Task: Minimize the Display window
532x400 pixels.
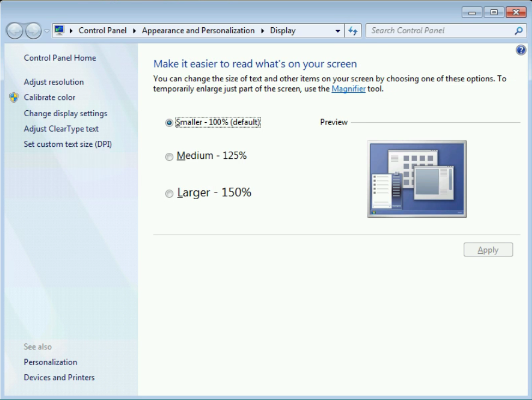Action: click(x=472, y=13)
